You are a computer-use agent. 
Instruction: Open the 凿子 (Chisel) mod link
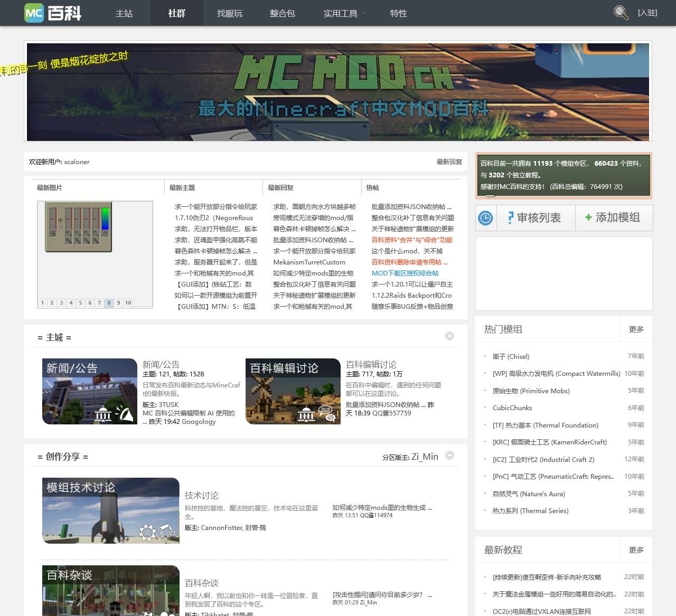tap(510, 356)
